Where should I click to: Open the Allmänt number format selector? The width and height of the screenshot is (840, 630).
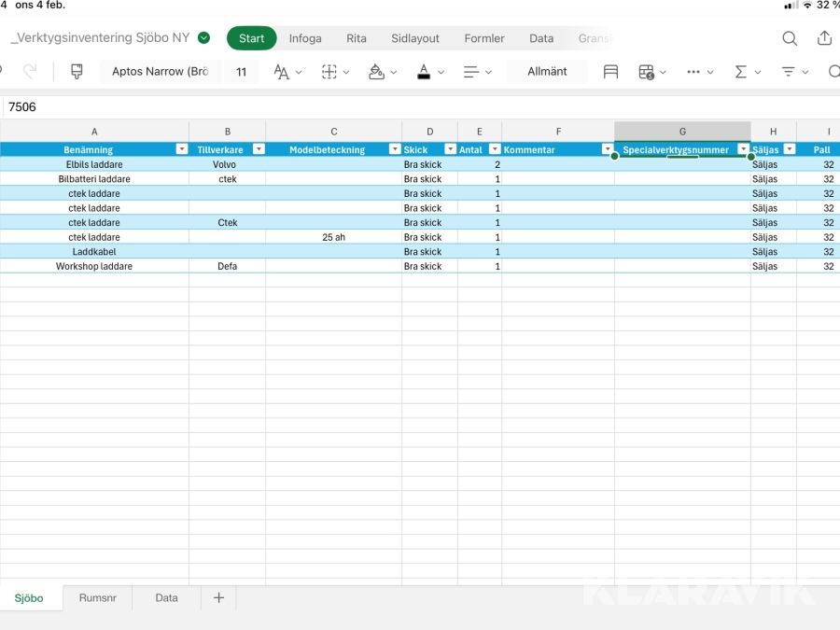[547, 72]
